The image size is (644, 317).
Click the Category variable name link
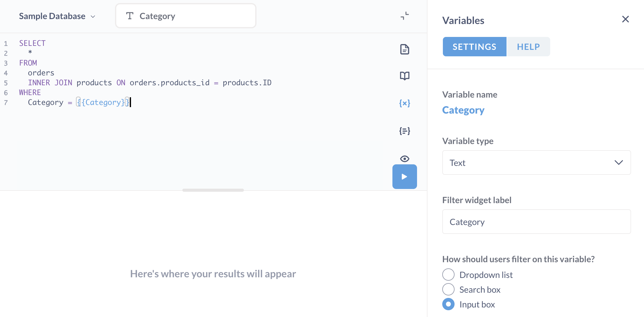[463, 110]
